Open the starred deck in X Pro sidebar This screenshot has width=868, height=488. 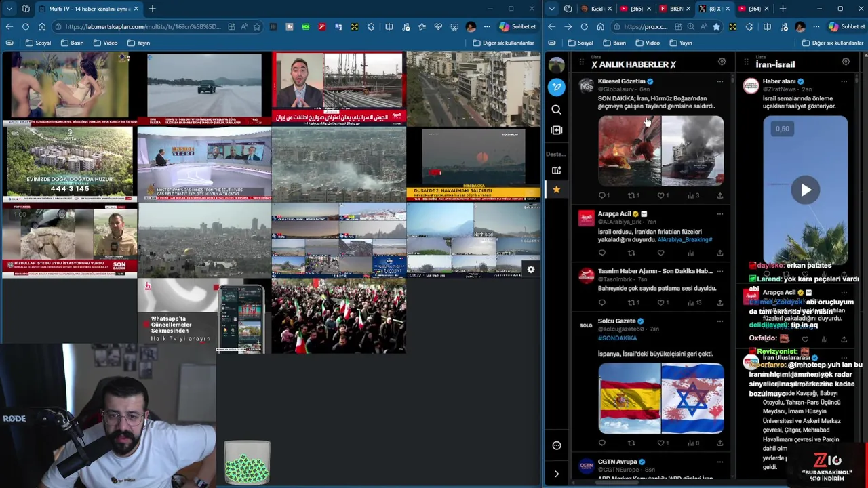[556, 190]
